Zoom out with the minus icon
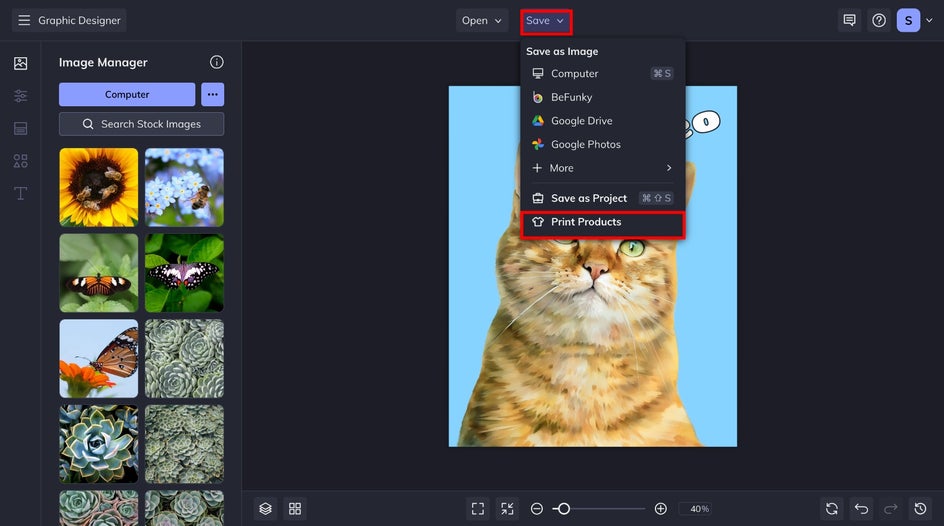Image resolution: width=944 pixels, height=526 pixels. coord(536,509)
